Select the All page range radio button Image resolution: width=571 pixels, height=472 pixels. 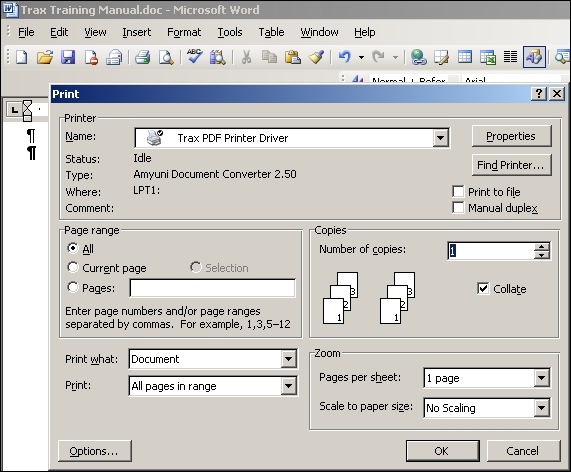(x=73, y=248)
